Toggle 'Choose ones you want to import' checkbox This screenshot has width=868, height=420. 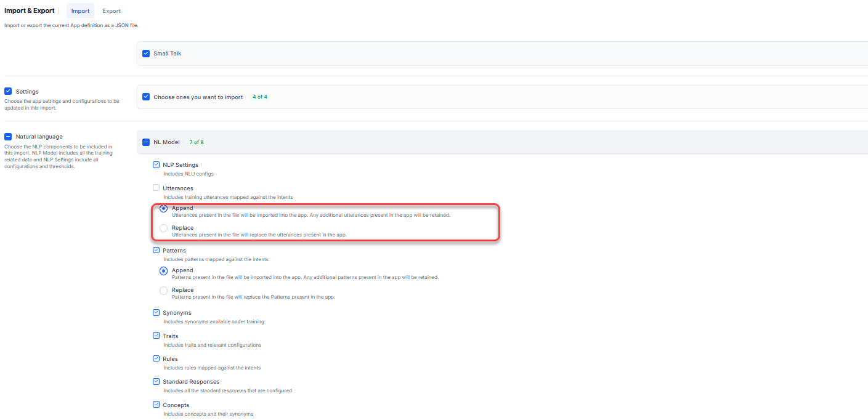point(146,97)
